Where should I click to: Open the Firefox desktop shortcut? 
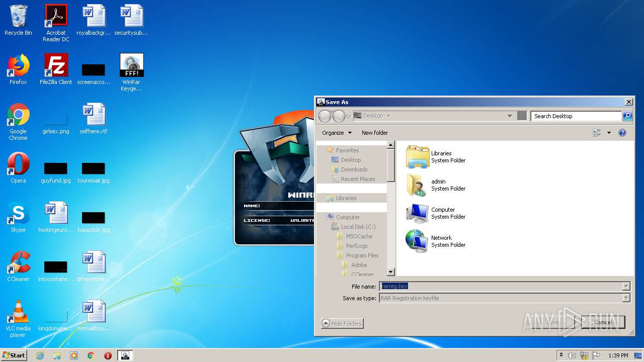18,69
